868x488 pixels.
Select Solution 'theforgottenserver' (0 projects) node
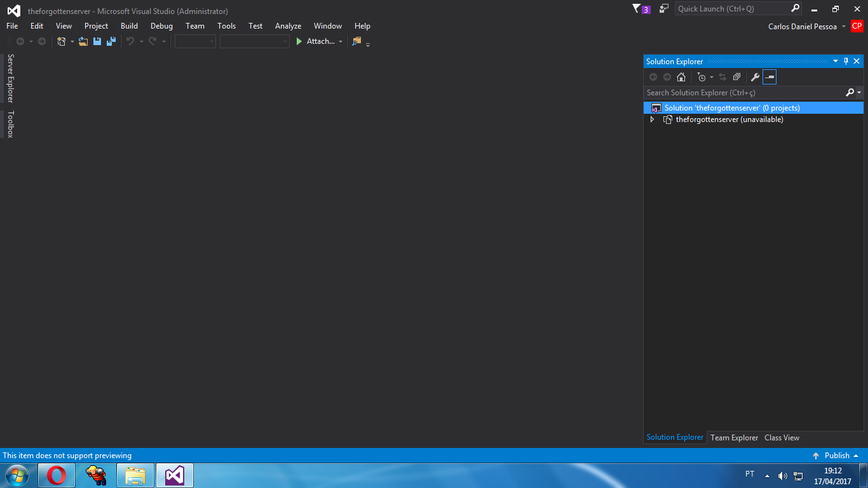pos(754,108)
